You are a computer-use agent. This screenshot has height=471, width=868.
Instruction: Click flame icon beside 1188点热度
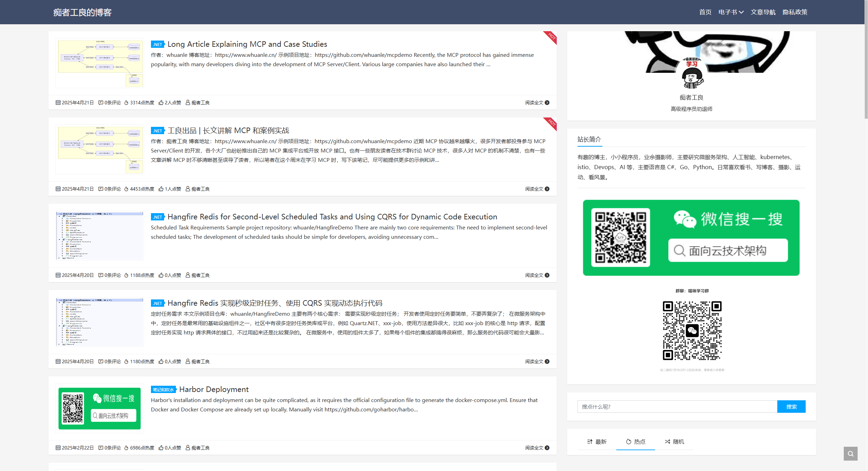(x=126, y=275)
